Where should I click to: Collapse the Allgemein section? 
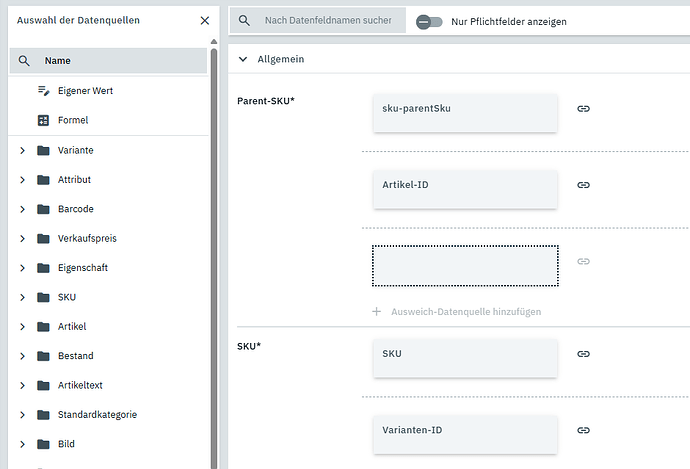point(242,59)
